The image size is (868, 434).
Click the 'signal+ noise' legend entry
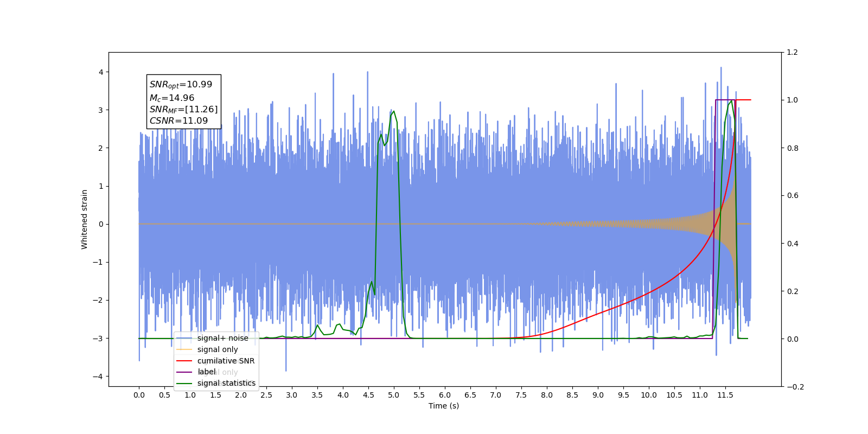tap(222, 338)
